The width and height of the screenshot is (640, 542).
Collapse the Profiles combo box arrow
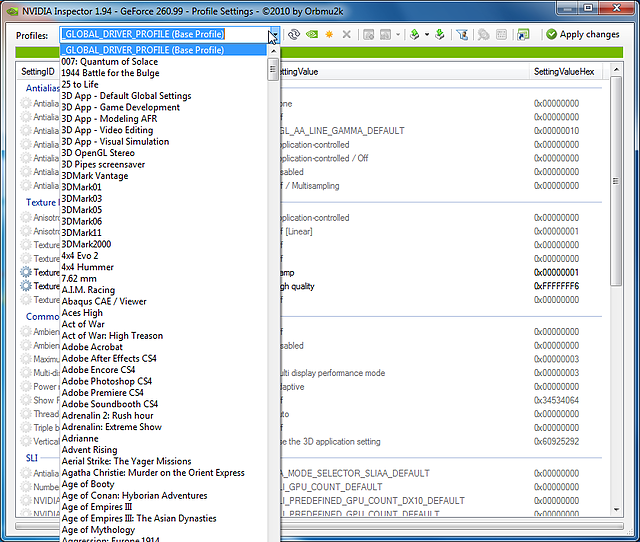(x=274, y=35)
